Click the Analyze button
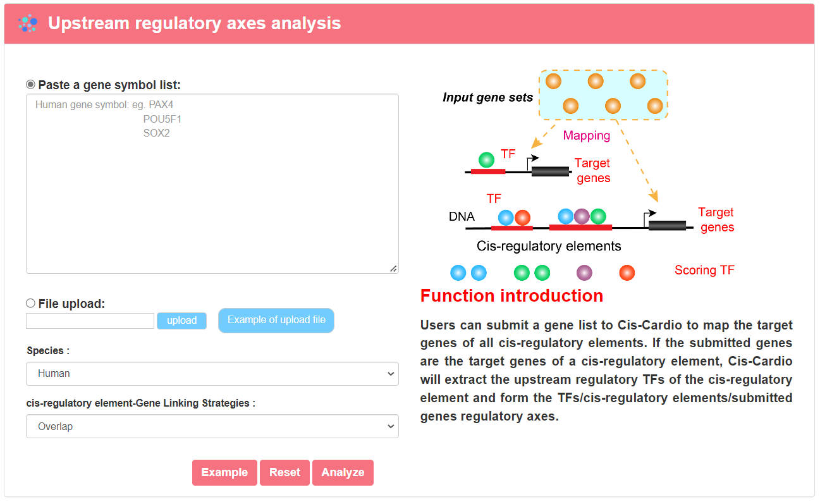820x504 pixels. click(343, 472)
